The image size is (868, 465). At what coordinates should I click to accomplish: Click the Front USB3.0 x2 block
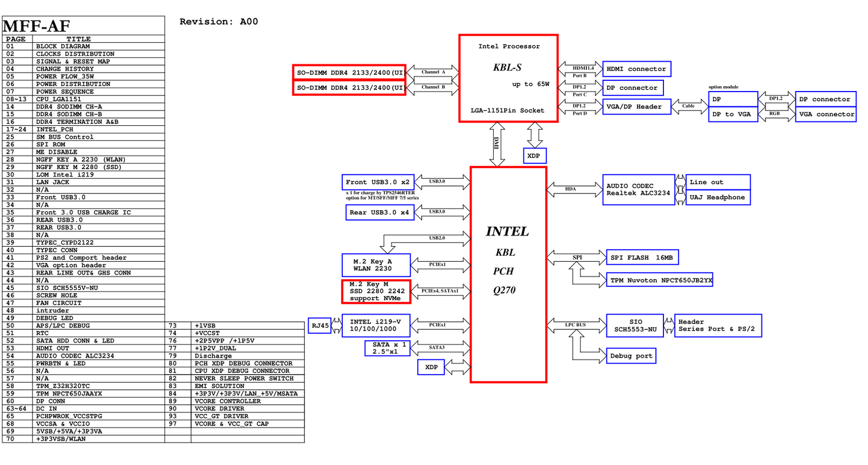coord(378,182)
